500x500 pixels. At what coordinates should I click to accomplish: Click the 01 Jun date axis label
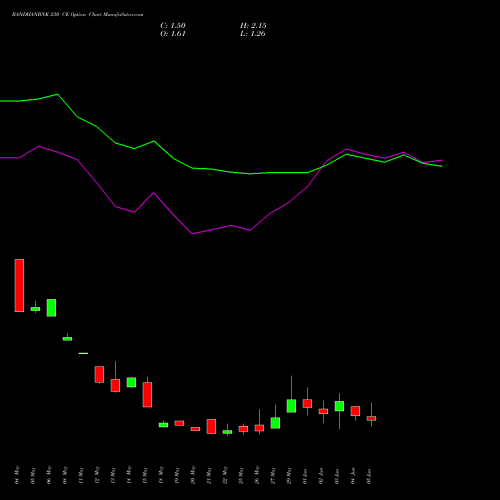[x=305, y=475]
